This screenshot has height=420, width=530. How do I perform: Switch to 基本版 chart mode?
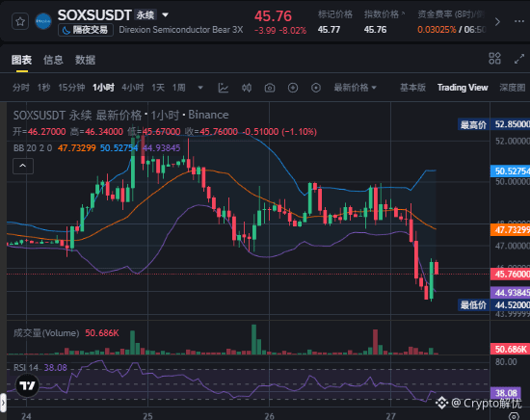[x=412, y=88]
